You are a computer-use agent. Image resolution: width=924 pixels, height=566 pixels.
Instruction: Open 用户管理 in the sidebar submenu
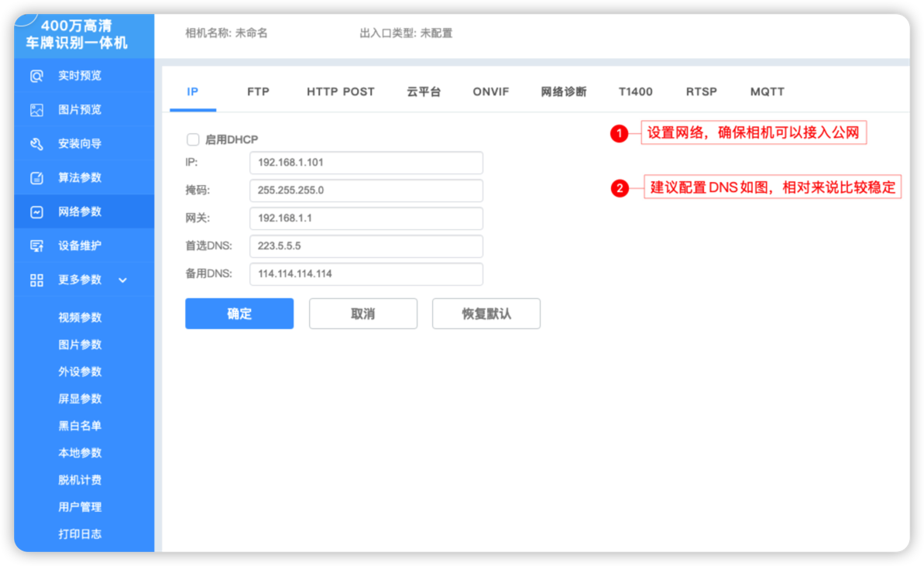(80, 507)
